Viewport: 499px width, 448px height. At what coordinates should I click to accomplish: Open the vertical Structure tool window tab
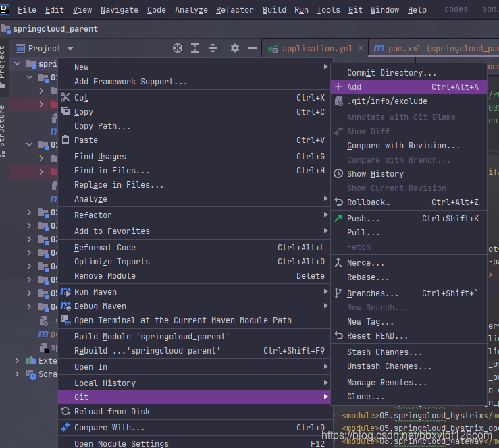[x=3, y=130]
